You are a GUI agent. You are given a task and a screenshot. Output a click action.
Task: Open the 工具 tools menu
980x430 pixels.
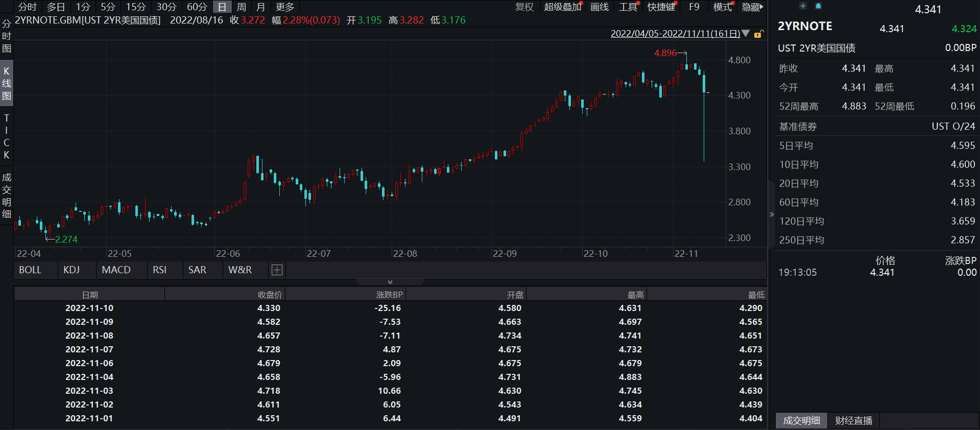(x=628, y=7)
